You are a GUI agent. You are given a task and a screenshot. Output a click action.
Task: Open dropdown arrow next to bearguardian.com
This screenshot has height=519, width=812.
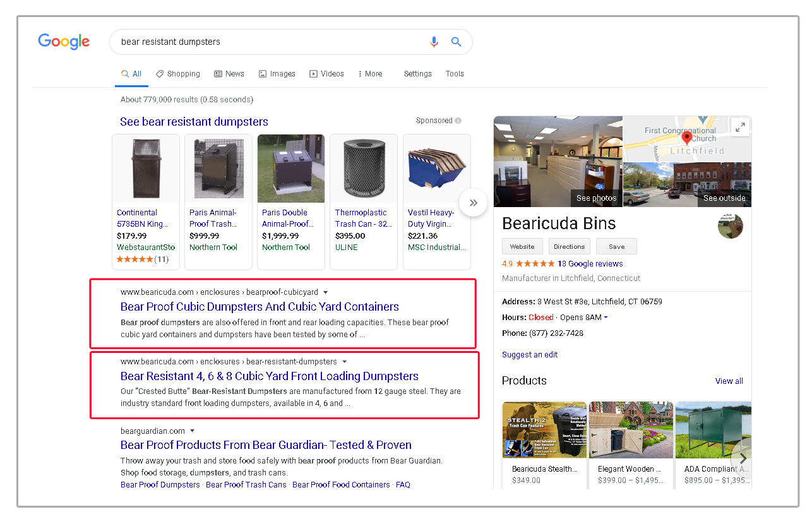(x=192, y=431)
